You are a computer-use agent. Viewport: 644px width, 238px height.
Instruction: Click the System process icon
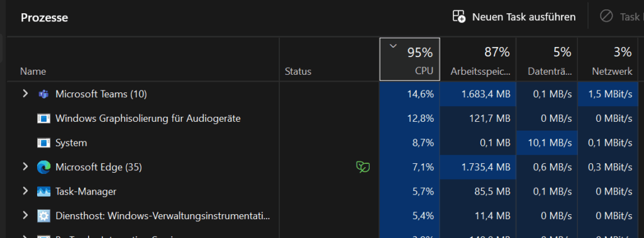43,143
